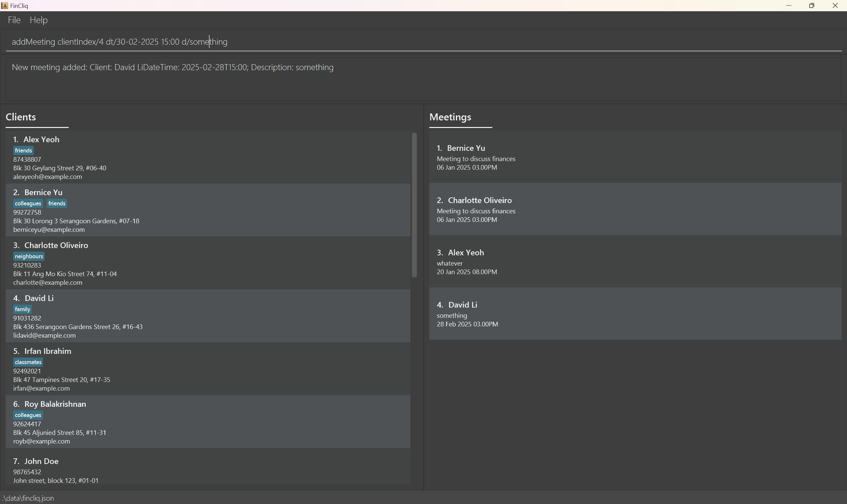Image resolution: width=847 pixels, height=504 pixels.
Task: Select David Li client card
Action: 207,316
